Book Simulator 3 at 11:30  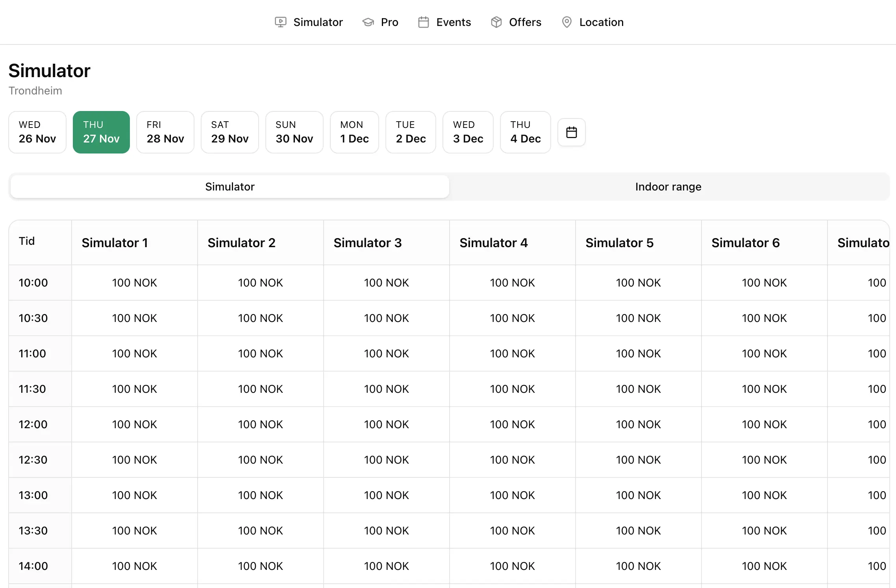click(x=386, y=389)
